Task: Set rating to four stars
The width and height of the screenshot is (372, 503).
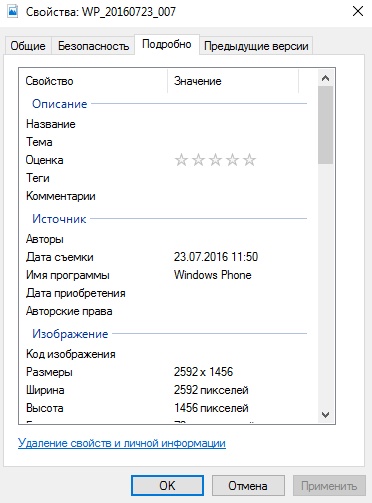Action: [232, 160]
